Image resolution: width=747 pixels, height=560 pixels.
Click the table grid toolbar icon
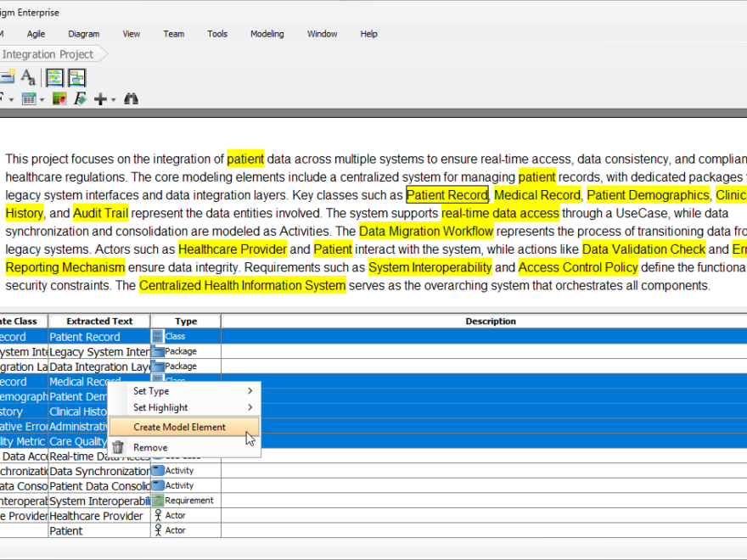28,99
